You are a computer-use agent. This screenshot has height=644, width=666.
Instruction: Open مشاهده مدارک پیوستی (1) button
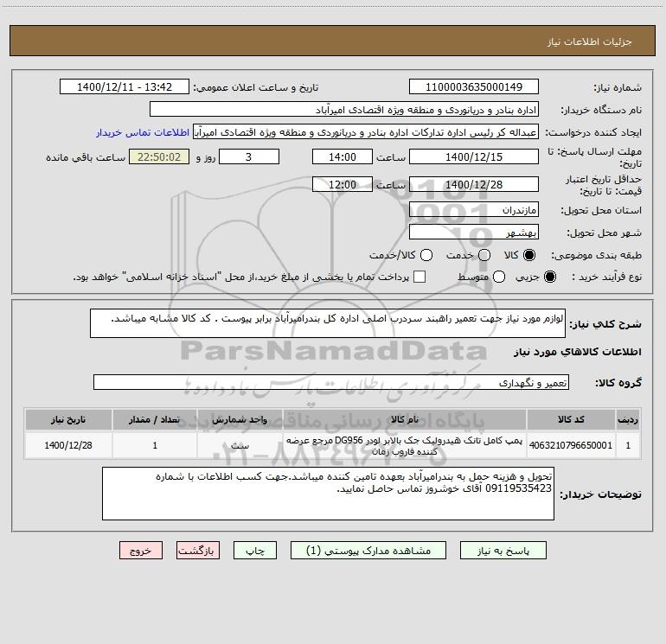pos(368,550)
